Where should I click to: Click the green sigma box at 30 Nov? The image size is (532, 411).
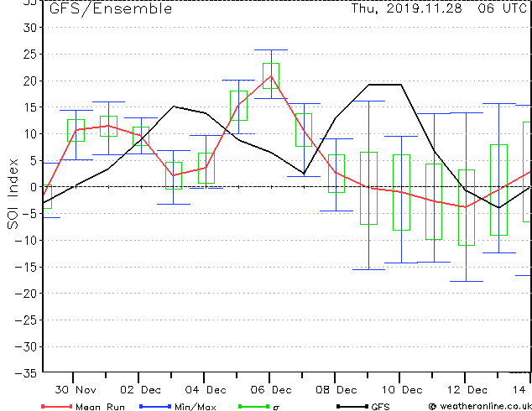pos(76,130)
